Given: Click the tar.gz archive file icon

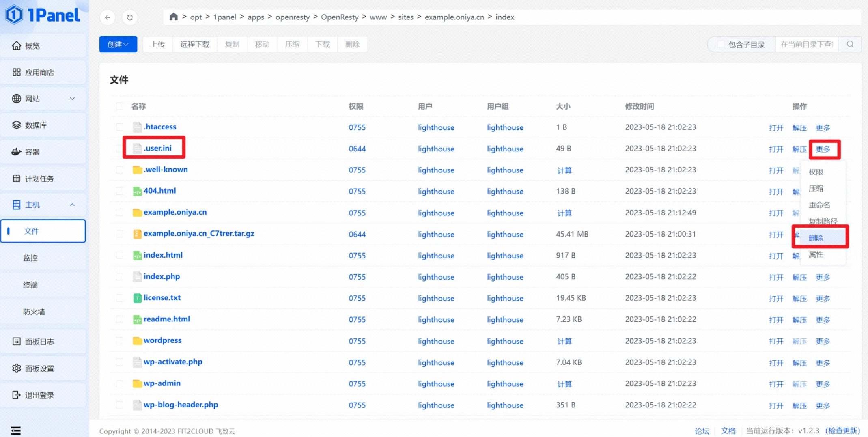Looking at the screenshot, I should coord(137,234).
